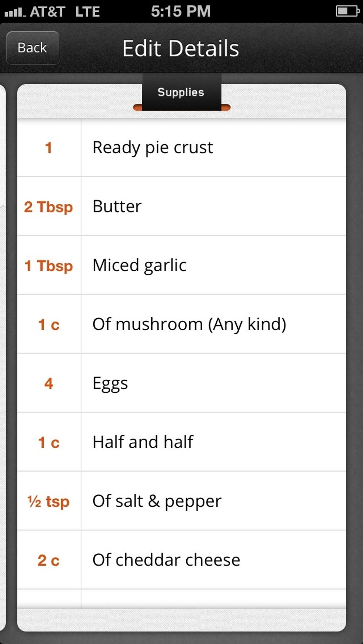The height and width of the screenshot is (644, 363).
Task: Change the 1 c mushroom quantity
Action: coord(49,325)
